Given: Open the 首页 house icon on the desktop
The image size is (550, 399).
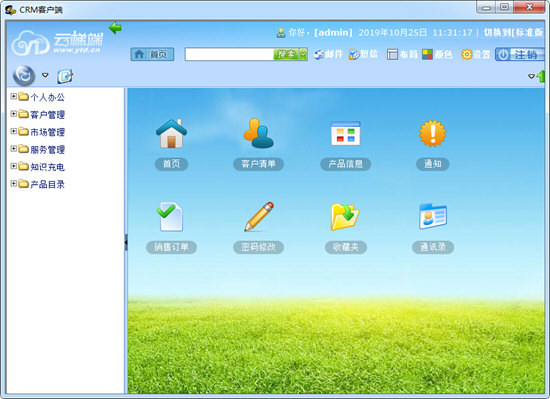Looking at the screenshot, I should pyautogui.click(x=171, y=134).
